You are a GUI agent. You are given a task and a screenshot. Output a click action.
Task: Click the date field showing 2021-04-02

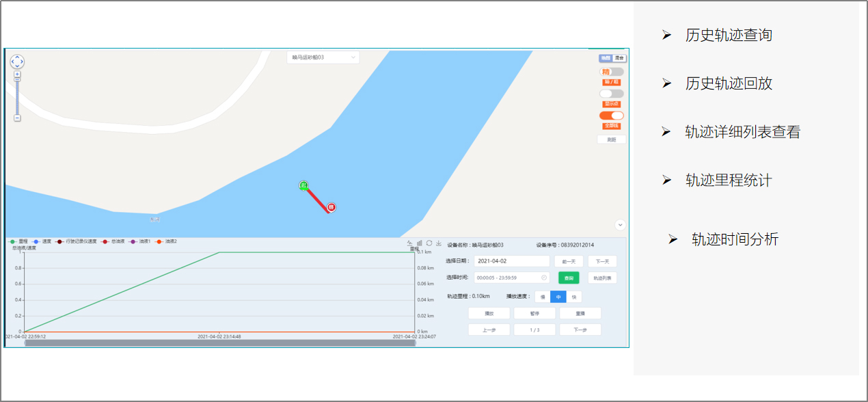tap(511, 261)
